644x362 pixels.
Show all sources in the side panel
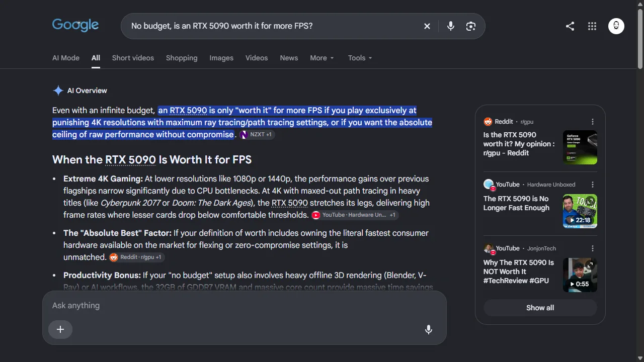[540, 308]
